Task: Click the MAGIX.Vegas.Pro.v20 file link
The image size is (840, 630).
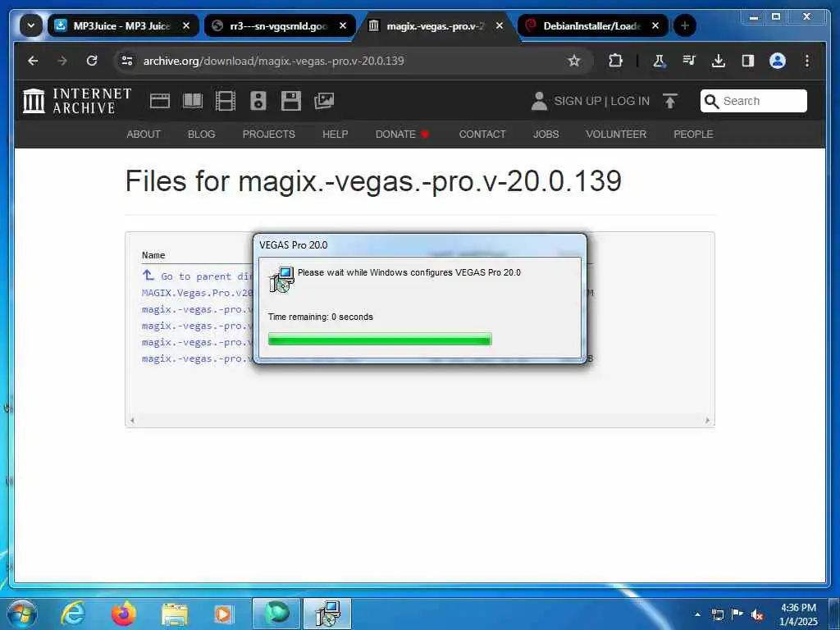Action: click(197, 293)
